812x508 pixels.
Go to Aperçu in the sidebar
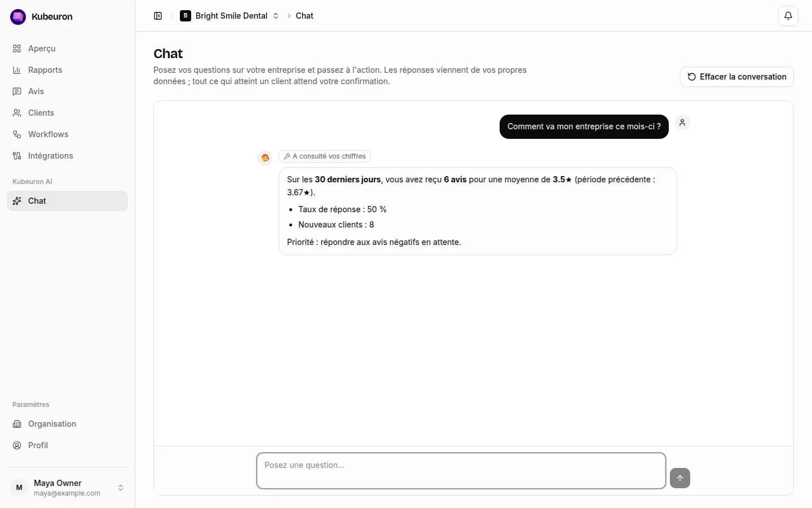pyautogui.click(x=67, y=49)
